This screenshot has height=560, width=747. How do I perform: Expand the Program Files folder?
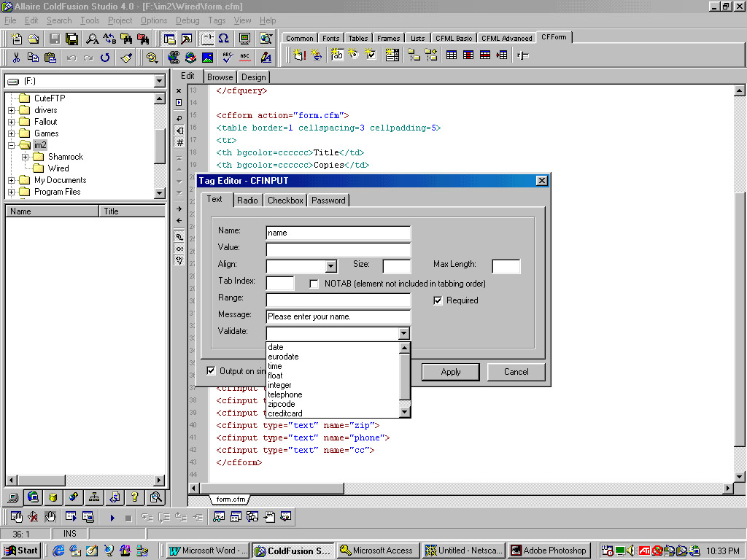pos(12,192)
